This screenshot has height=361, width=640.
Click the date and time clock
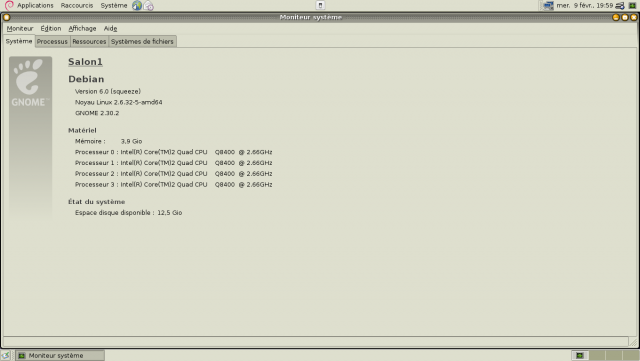(584, 6)
